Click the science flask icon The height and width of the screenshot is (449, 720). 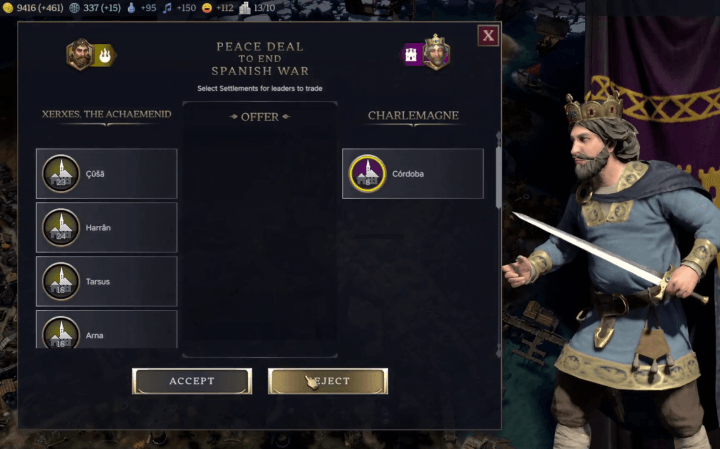pos(131,8)
